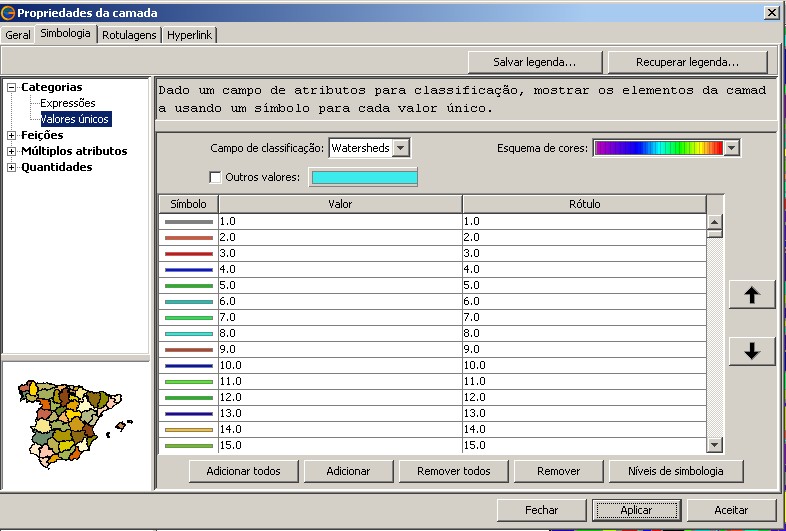Select Expressões in the category tree

[x=67, y=103]
